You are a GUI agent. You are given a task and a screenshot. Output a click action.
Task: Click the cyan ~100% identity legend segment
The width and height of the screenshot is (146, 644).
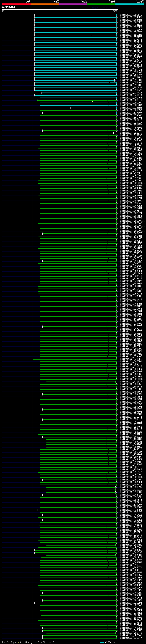tap(130, 4)
